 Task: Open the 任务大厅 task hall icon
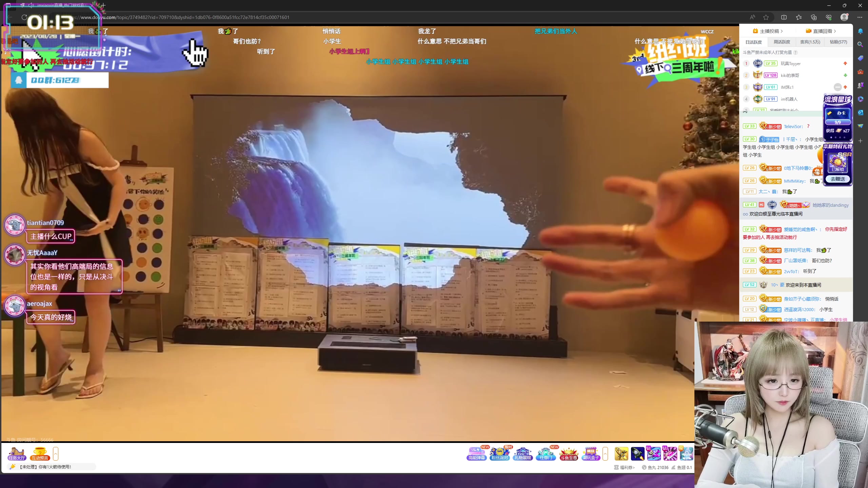17,453
